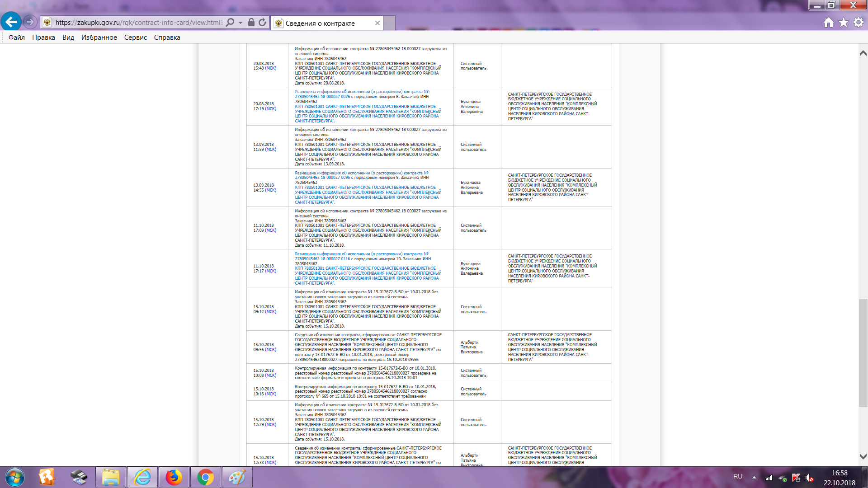Image resolution: width=868 pixels, height=488 pixels.
Task: Open browser Tools gear icon
Action: 859,23
